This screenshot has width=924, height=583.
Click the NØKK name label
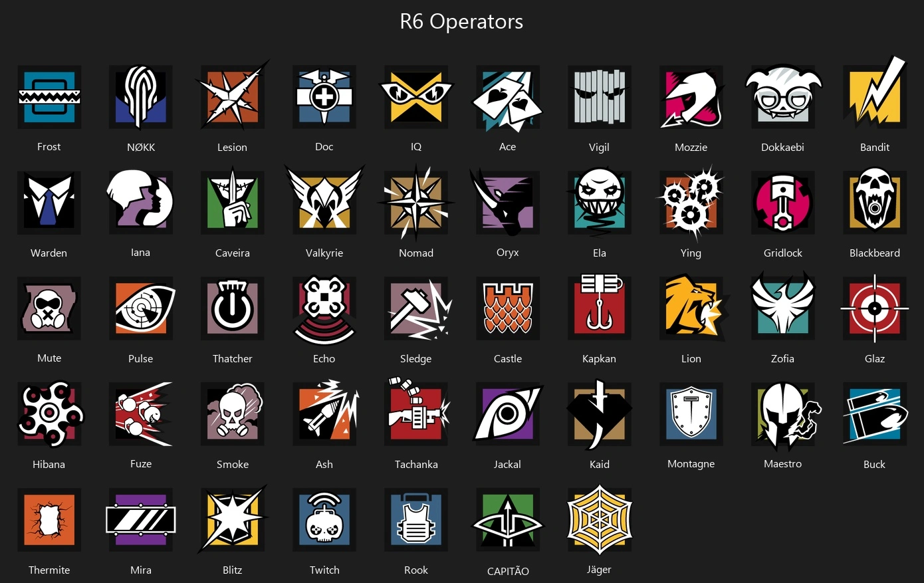141,148
